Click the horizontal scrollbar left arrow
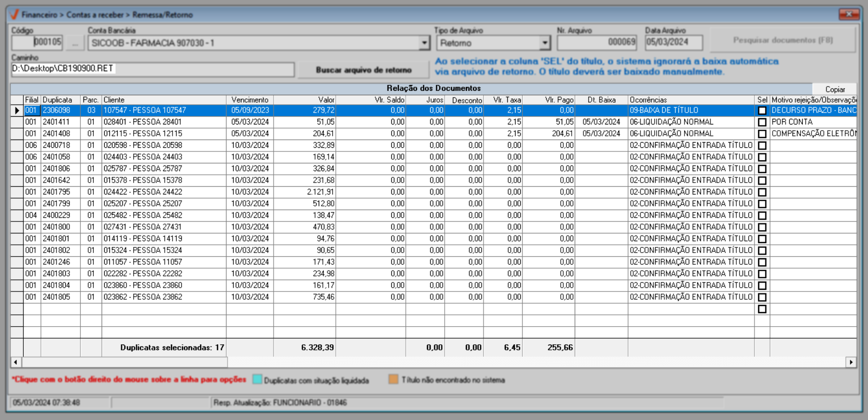This screenshot has height=420, width=868. [16, 362]
